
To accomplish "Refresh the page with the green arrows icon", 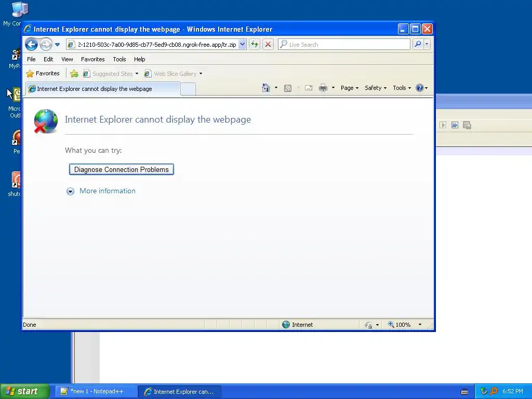I will coord(255,45).
